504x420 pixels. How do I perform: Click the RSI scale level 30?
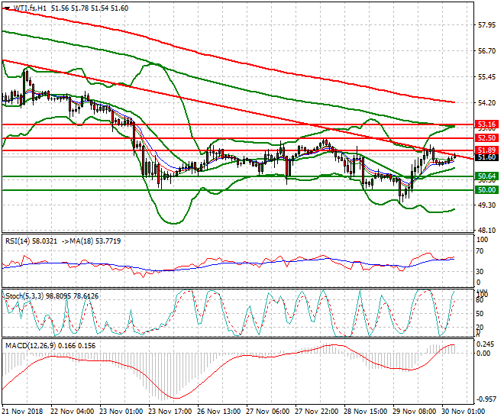pyautogui.click(x=480, y=272)
